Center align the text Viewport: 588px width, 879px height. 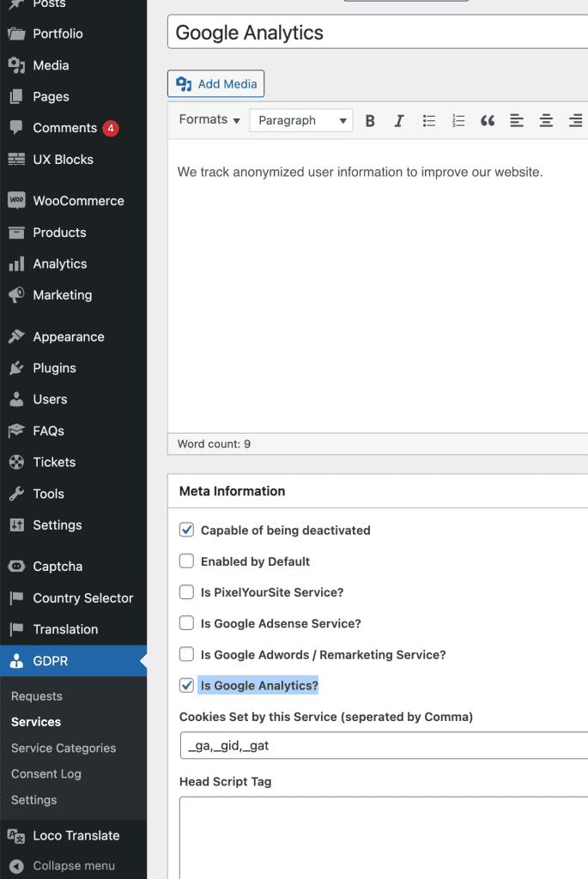(545, 120)
